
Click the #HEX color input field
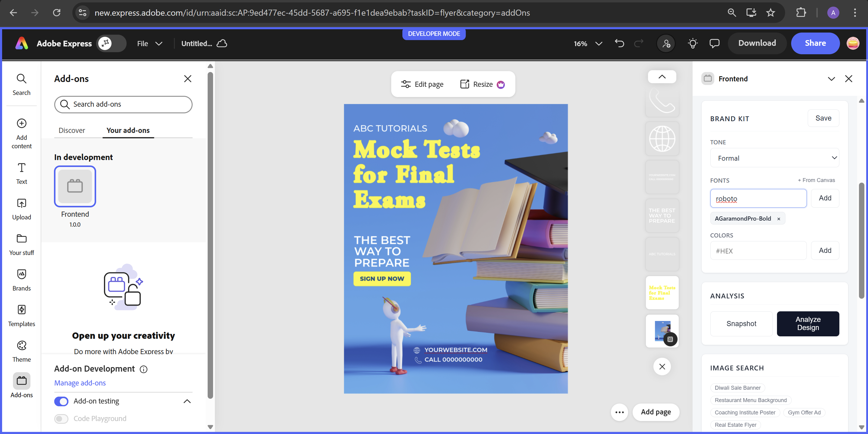[758, 251]
